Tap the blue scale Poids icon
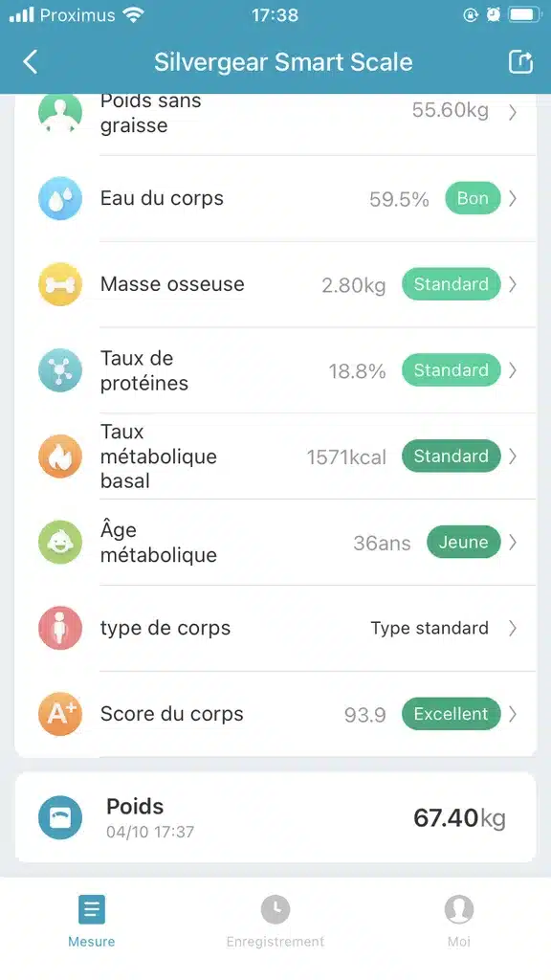551x980 pixels. point(60,817)
